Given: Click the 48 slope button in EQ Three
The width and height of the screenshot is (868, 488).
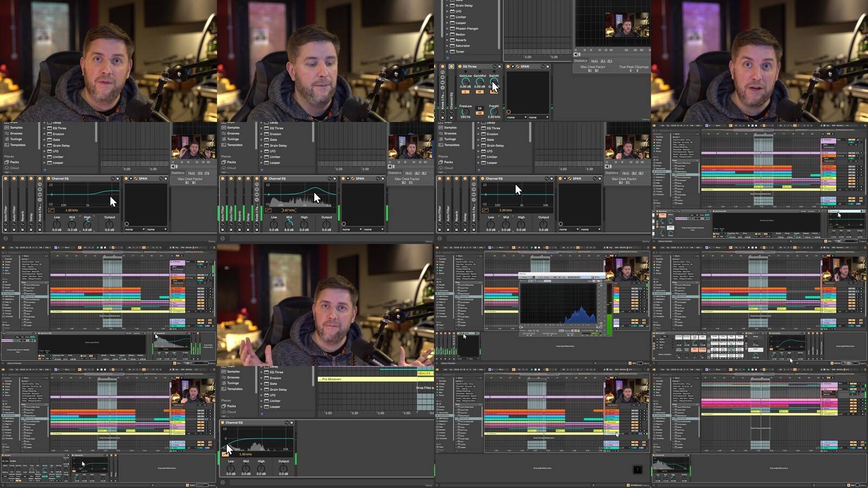Looking at the screenshot, I should point(480,113).
